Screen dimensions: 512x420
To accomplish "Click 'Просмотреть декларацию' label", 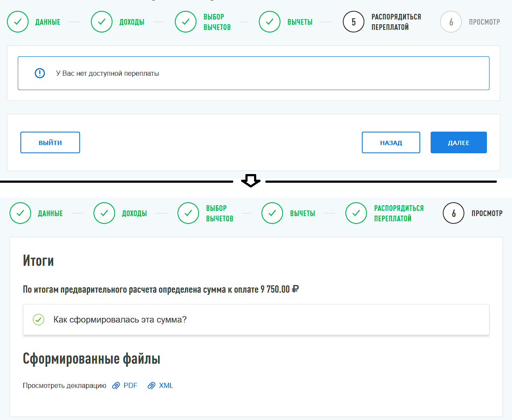I will [x=64, y=385].
